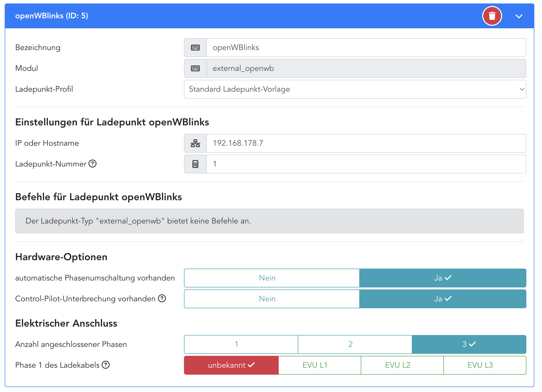Collapse the openWBlinks card with chevron
Screen dimensions: 542x392
click(x=519, y=16)
